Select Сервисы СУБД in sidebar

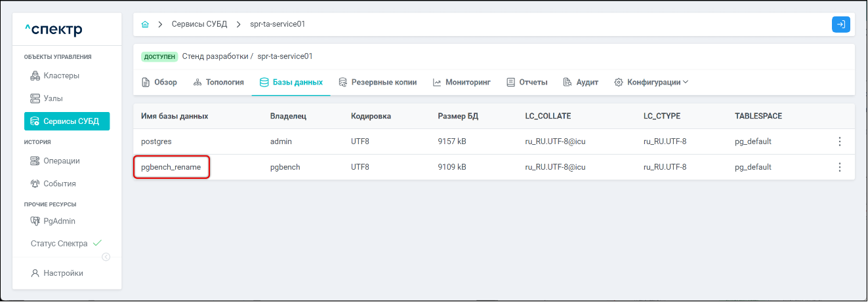[x=67, y=121]
